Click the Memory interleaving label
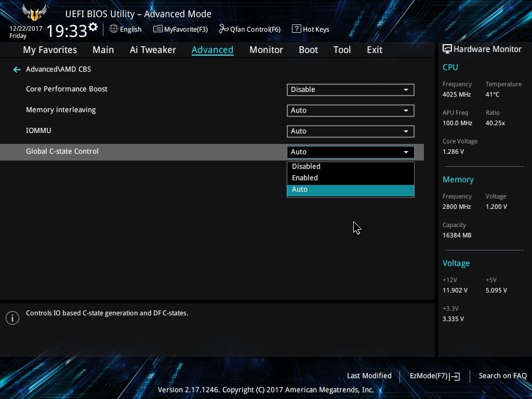 [61, 110]
